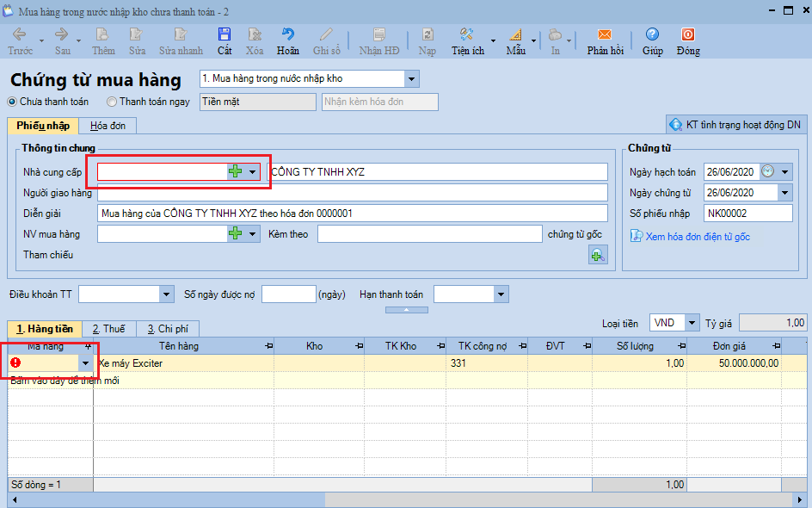Go back with the Trước toolbar arrow
This screenshot has width=812, height=508.
pyautogui.click(x=19, y=34)
